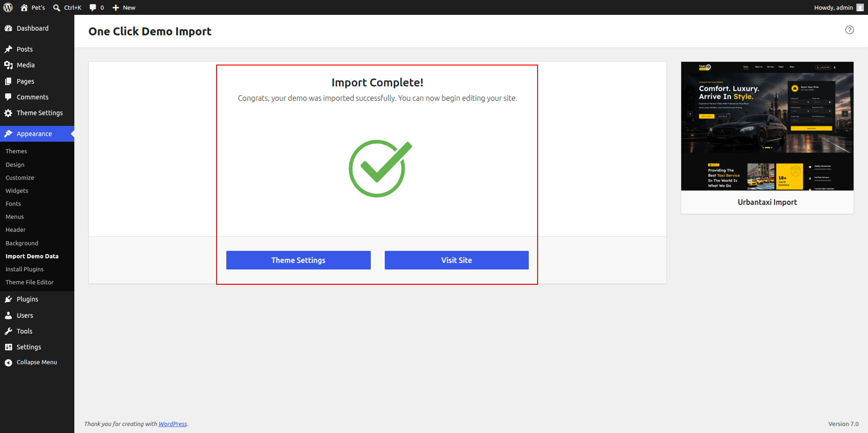The height and width of the screenshot is (433, 868).
Task: Click the blue Theme Settings button
Action: click(298, 260)
